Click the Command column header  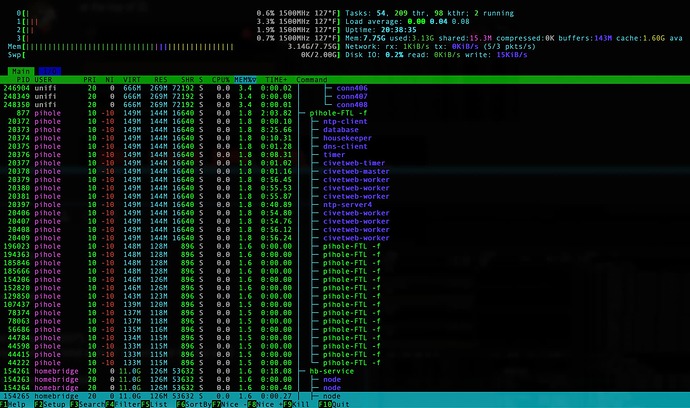312,80
